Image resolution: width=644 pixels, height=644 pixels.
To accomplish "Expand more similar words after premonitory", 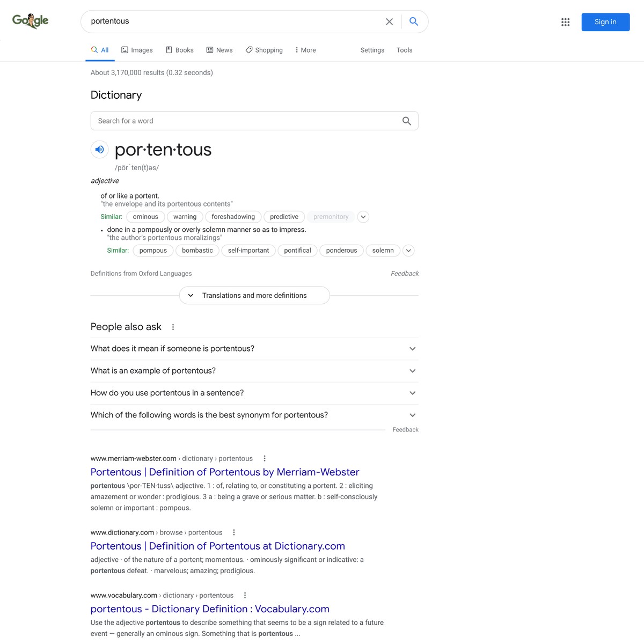I will click(x=363, y=217).
